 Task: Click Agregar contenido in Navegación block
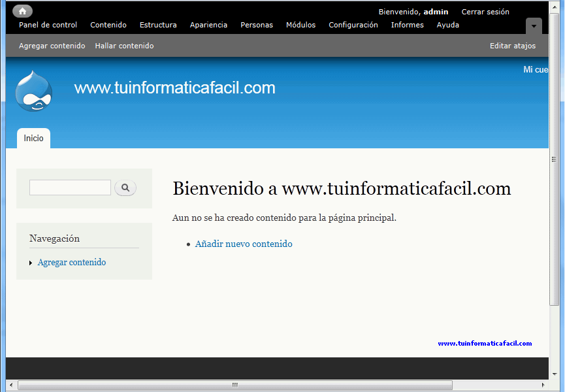(x=72, y=262)
